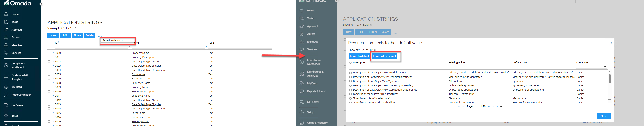Open Approval icon in the dark sidebar
This screenshot has height=126, width=644.
click(x=6, y=30)
